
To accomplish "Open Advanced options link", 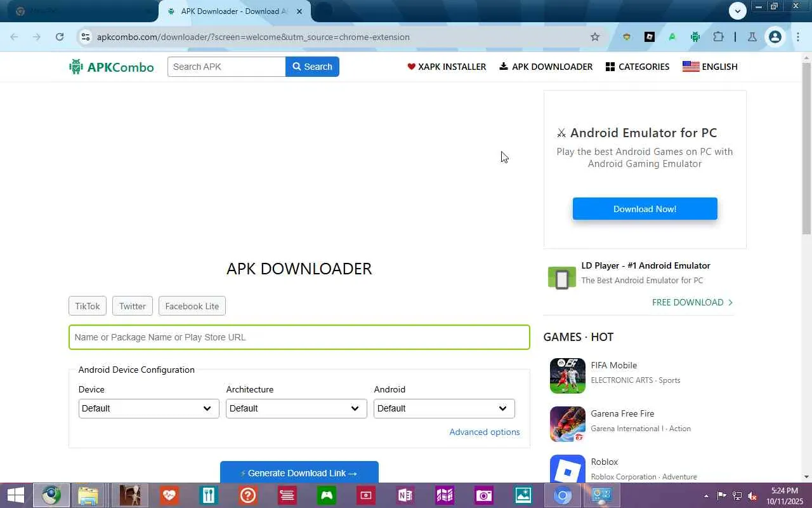I will (485, 432).
